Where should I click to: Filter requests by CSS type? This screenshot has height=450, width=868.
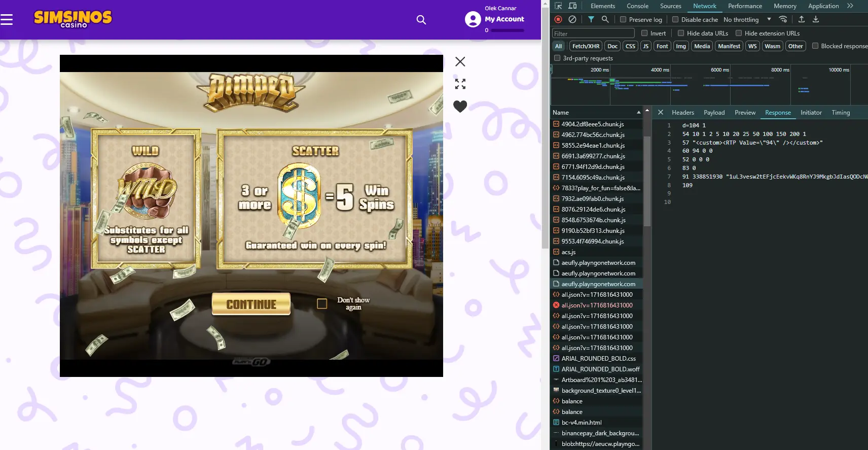[x=630, y=46]
